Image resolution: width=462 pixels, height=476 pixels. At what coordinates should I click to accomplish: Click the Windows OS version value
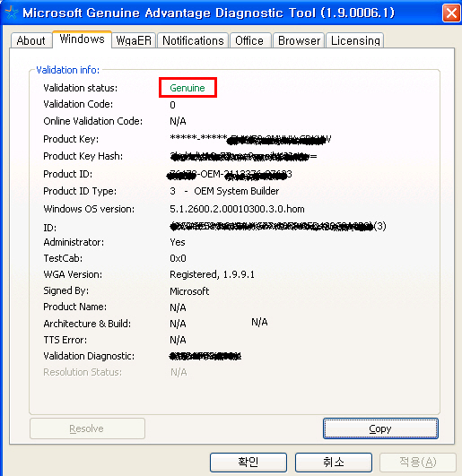(x=237, y=209)
